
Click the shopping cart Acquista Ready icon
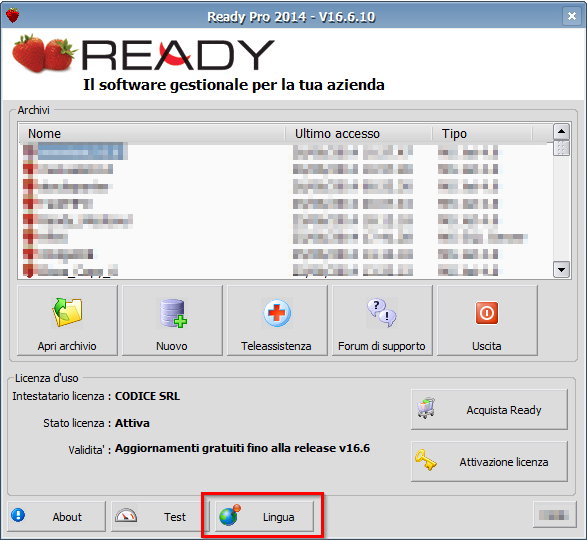click(x=426, y=408)
